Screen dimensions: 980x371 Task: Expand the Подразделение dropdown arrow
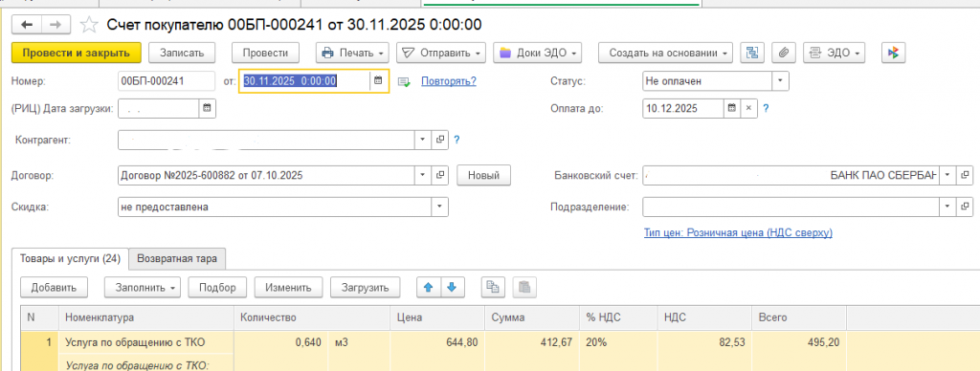[x=948, y=207]
